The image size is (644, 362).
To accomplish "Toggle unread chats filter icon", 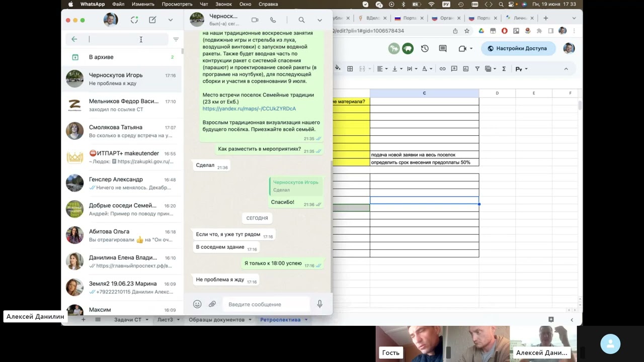I will tap(176, 39).
